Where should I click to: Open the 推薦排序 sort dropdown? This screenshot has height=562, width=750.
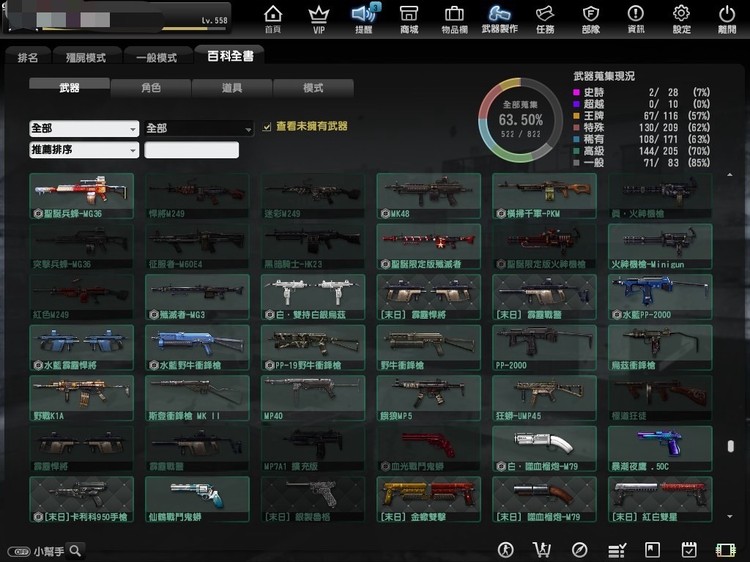[x=84, y=150]
